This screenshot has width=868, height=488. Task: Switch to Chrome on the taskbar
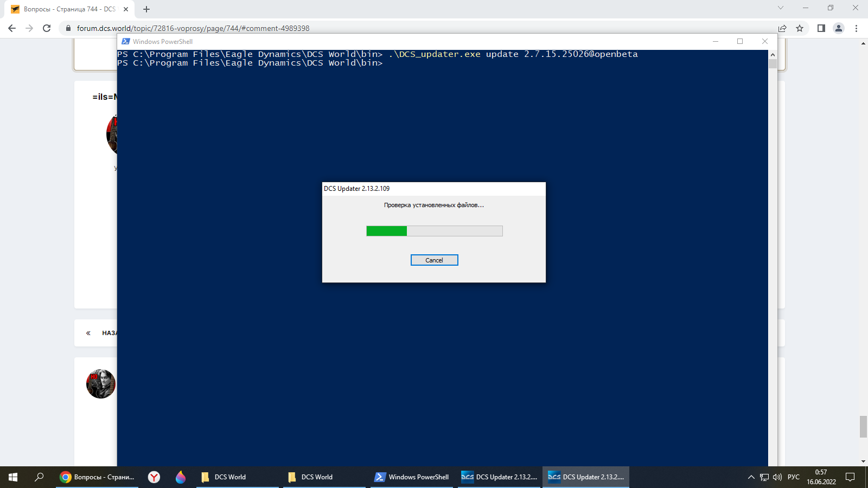point(97,477)
